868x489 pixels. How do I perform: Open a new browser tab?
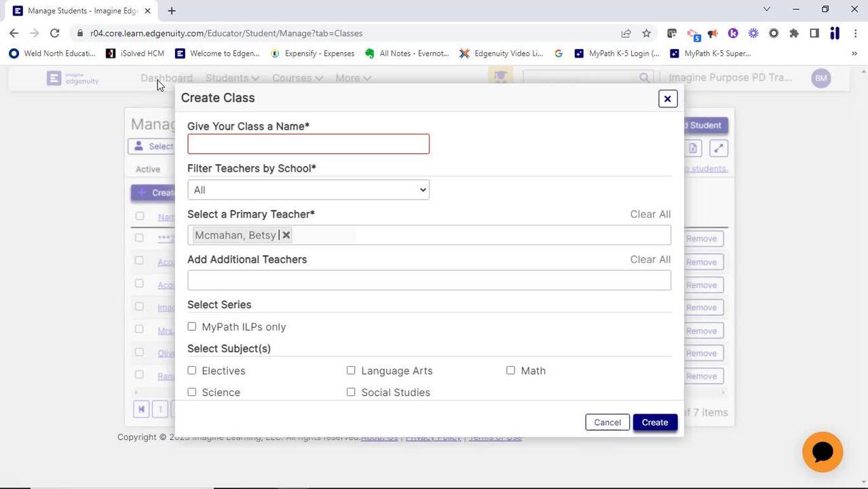tap(172, 11)
